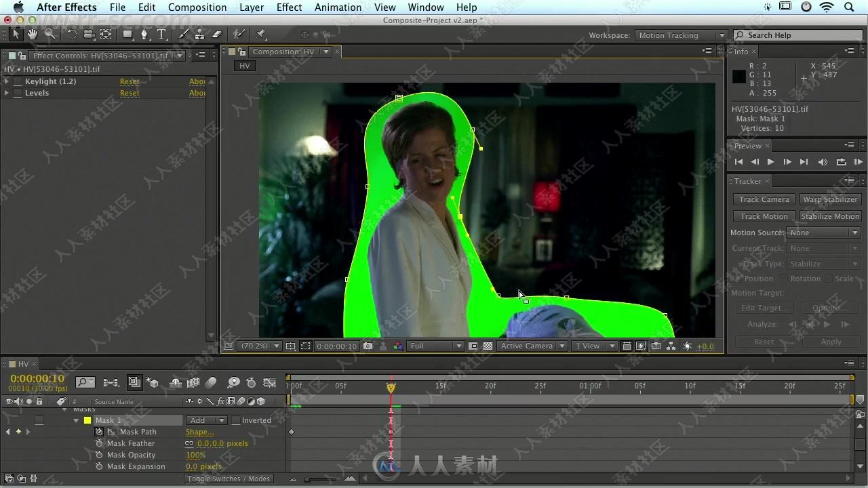868x488 pixels.
Task: Click the timeline zoom slider
Action: 321,479
